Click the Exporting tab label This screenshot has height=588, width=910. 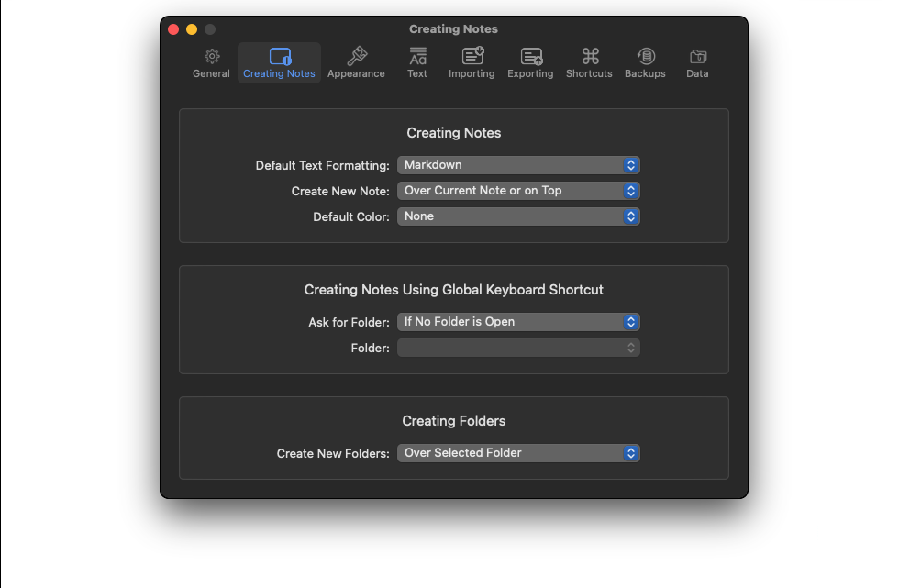click(530, 74)
